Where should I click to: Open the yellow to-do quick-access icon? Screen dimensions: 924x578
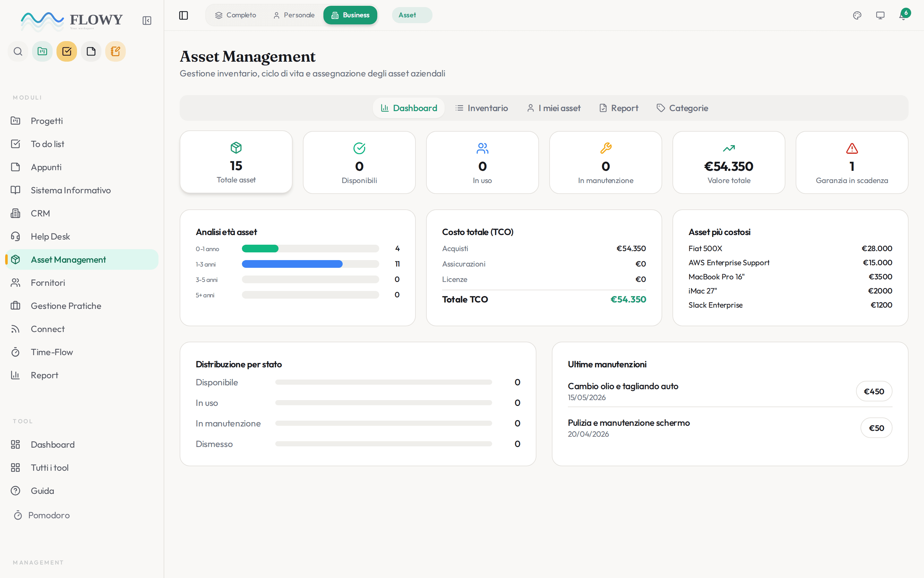67,51
